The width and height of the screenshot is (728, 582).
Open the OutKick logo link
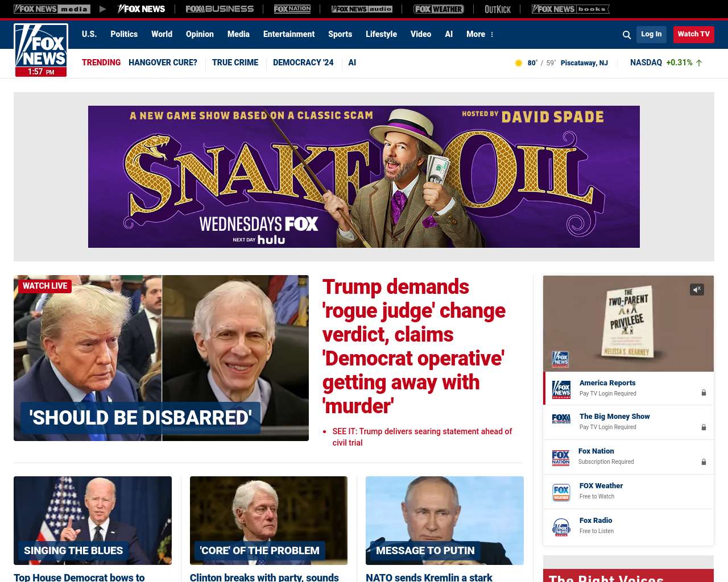(x=498, y=9)
